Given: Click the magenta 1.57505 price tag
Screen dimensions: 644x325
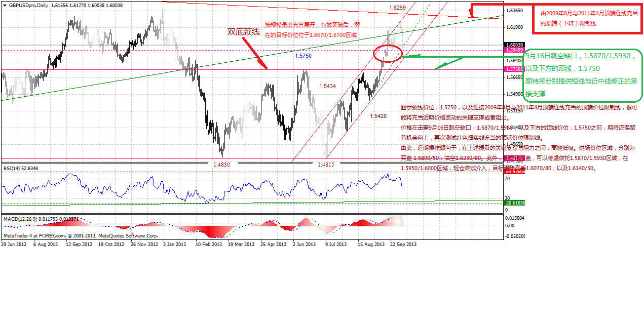Looking at the screenshot, I should point(514,68).
